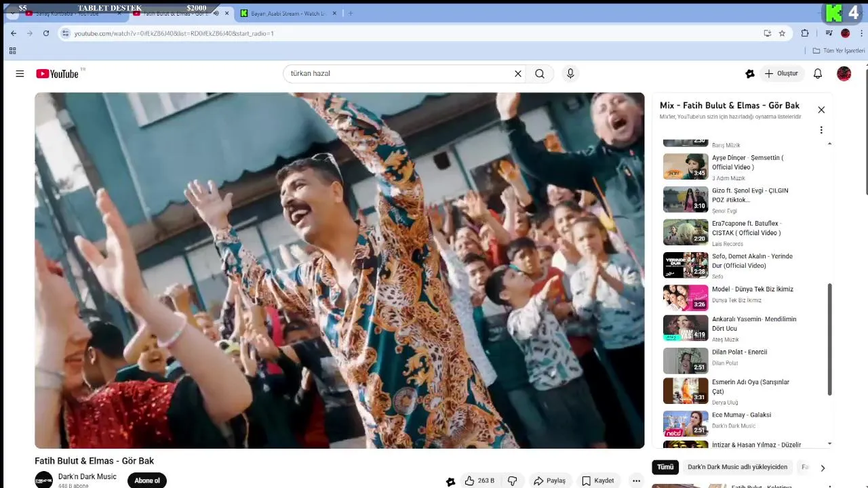Open Gizo ft. Şenol Evgi ÇILGIN POZ thumbnail
The image size is (868, 488).
(686, 199)
